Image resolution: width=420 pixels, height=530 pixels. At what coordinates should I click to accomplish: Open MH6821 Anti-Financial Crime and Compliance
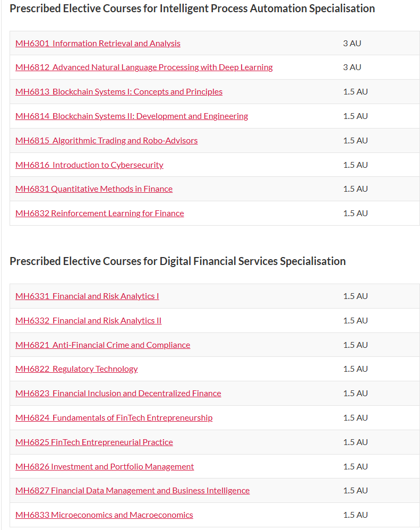(102, 345)
